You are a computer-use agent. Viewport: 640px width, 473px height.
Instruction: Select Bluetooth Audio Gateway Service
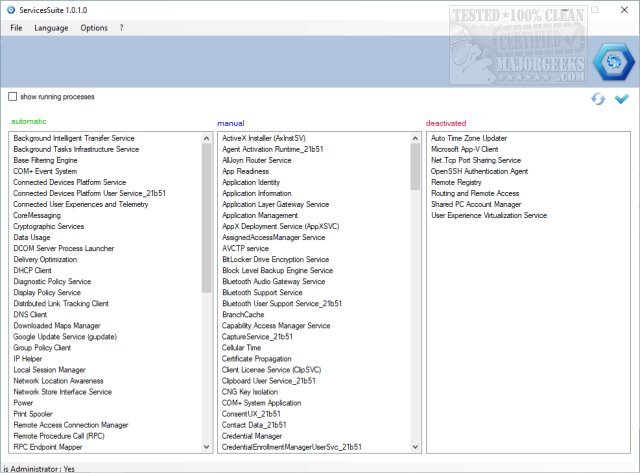click(273, 282)
